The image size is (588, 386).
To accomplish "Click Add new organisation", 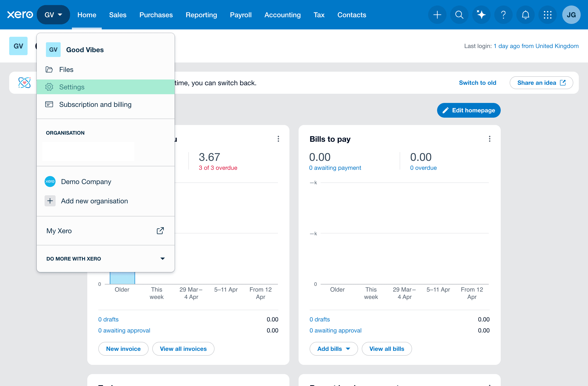I will (x=94, y=201).
